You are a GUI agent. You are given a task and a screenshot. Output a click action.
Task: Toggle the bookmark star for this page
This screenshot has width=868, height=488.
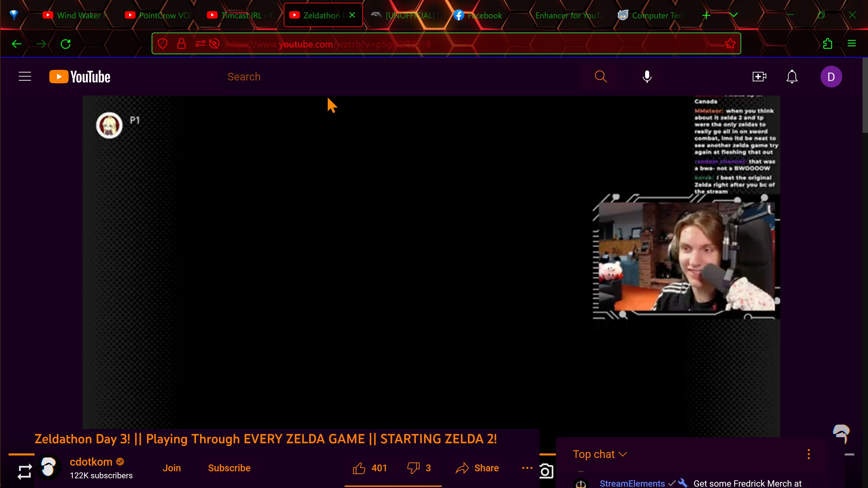[730, 44]
